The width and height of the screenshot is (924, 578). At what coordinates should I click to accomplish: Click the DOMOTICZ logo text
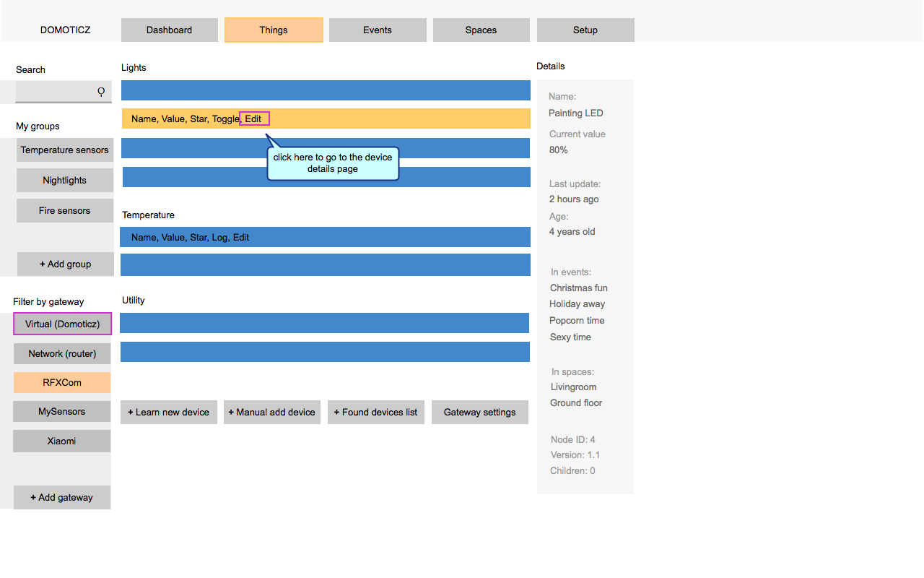[66, 30]
